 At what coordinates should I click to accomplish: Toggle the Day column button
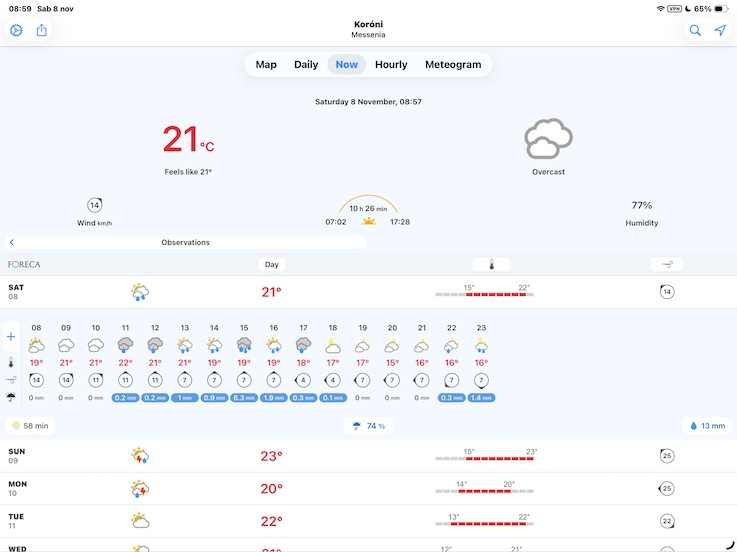point(272,264)
